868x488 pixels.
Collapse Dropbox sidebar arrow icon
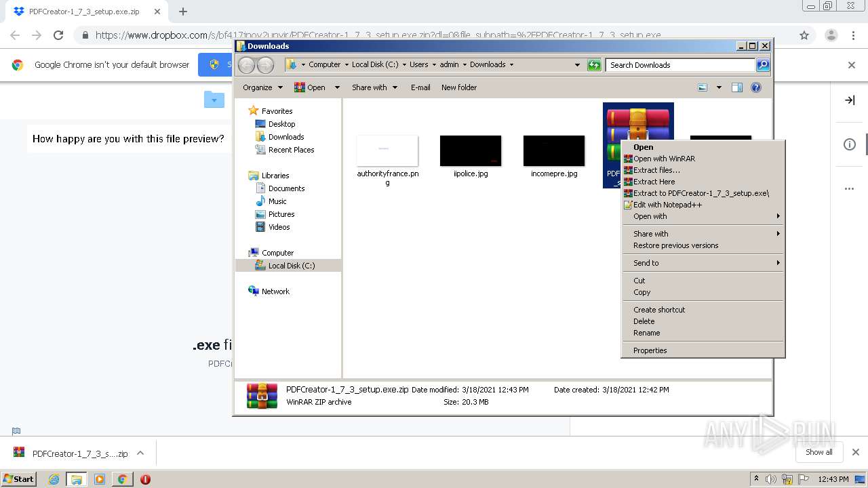(850, 100)
